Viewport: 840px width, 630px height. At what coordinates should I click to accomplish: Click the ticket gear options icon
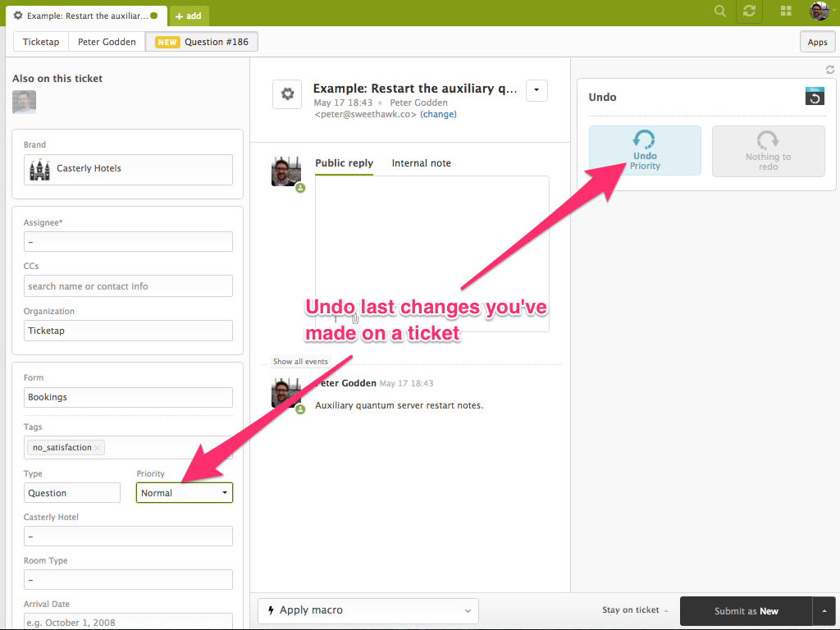click(287, 94)
